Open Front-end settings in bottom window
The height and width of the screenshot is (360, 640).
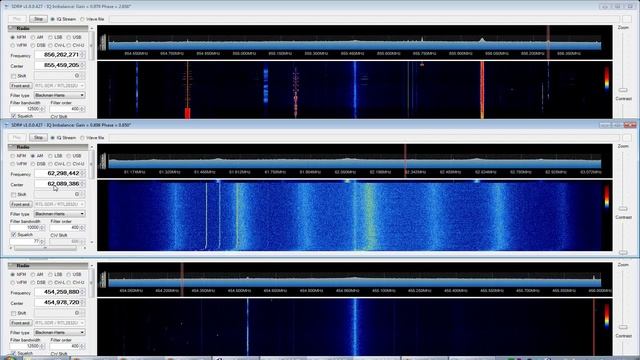21,323
